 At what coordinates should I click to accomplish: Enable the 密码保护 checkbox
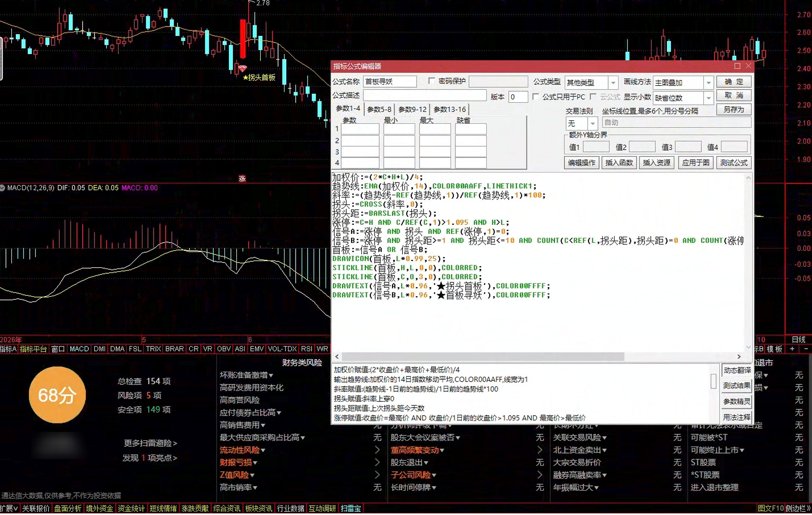tap(431, 81)
